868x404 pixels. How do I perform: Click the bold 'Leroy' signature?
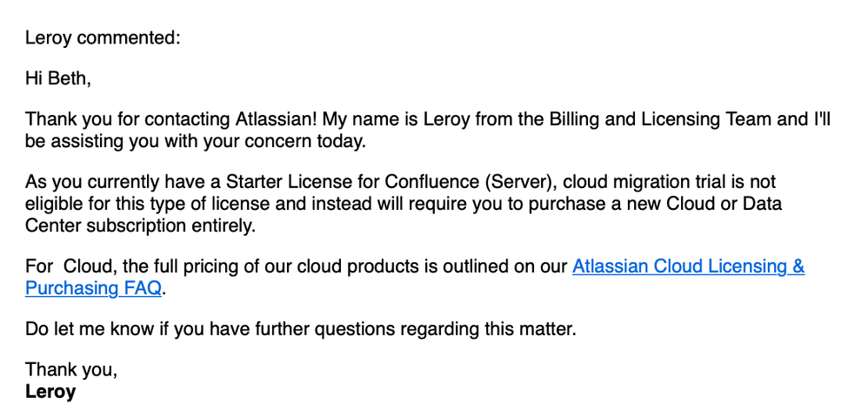50,392
